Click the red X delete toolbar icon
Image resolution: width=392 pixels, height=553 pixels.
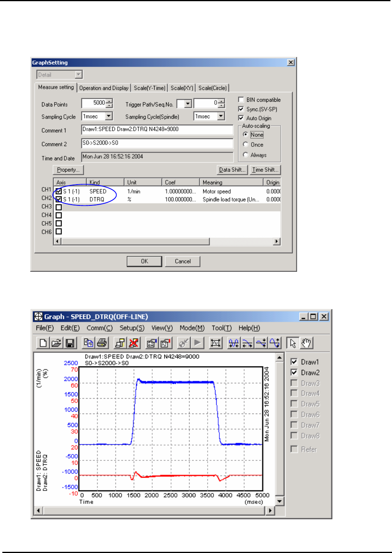tap(134, 343)
